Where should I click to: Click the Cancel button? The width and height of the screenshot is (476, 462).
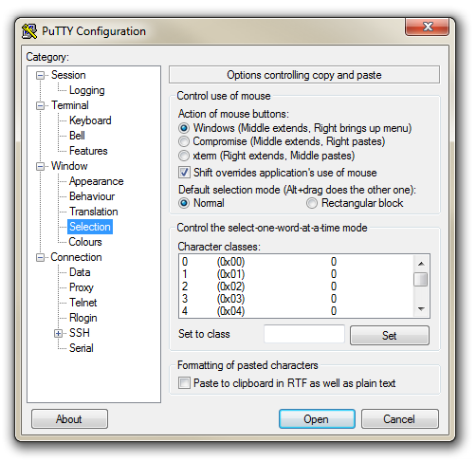400,419
